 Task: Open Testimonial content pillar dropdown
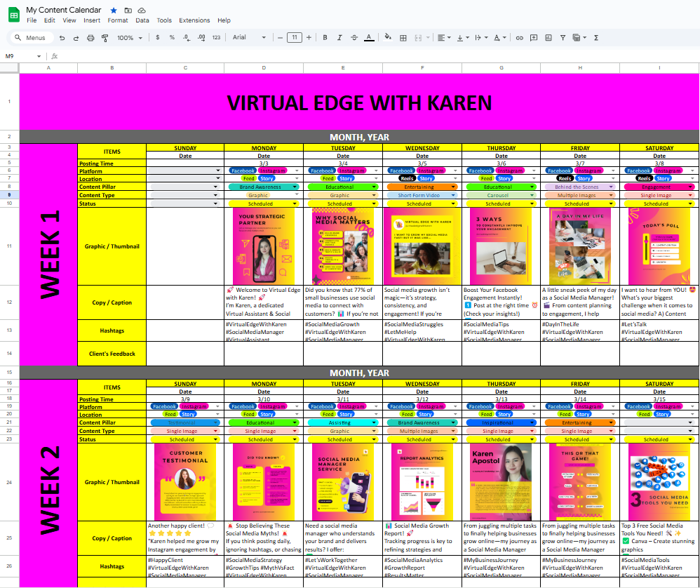pos(185,423)
